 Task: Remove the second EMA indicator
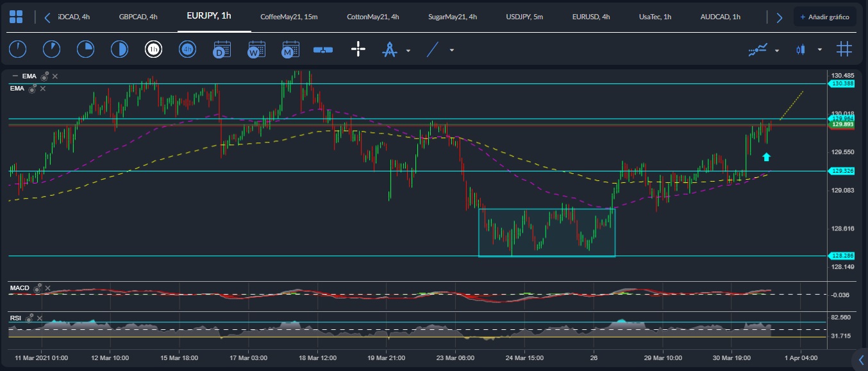43,89
